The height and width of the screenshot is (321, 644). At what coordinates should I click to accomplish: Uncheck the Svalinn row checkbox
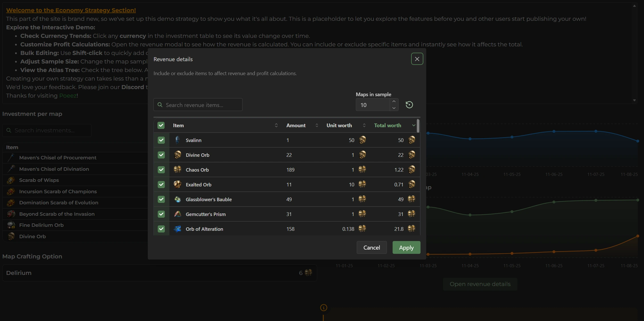(x=161, y=140)
